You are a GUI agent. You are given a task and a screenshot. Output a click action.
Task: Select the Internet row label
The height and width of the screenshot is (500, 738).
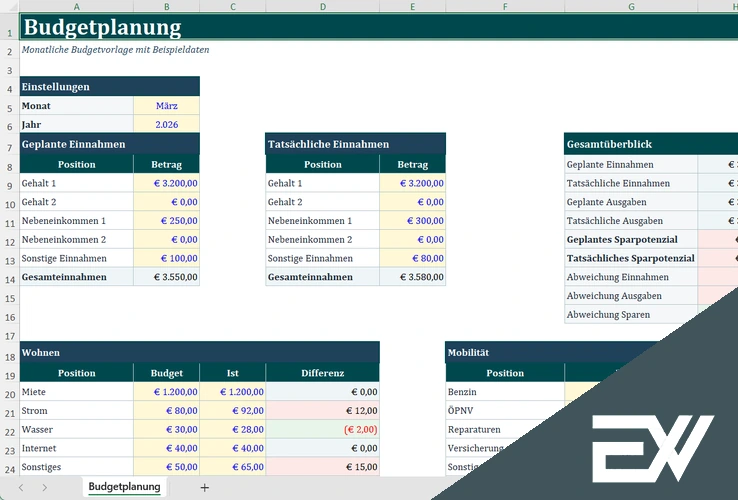tap(76, 448)
